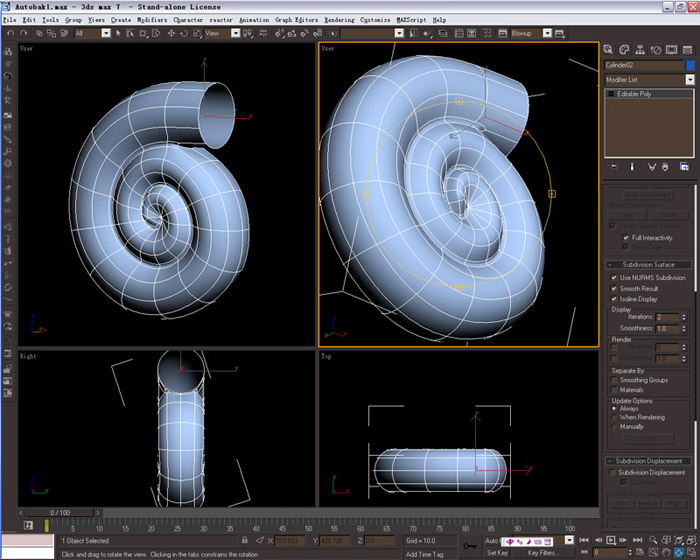This screenshot has height=560, width=700.
Task: Open the Modifier List dropdown
Action: tap(690, 79)
